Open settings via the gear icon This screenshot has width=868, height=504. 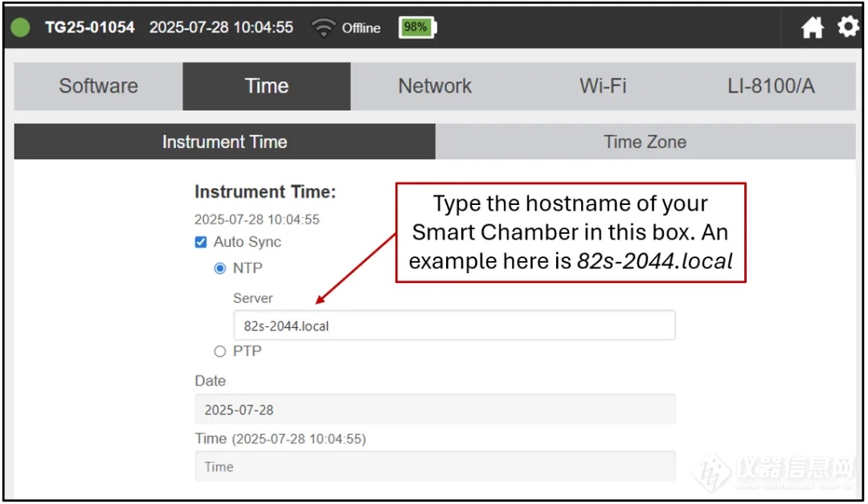(x=848, y=27)
